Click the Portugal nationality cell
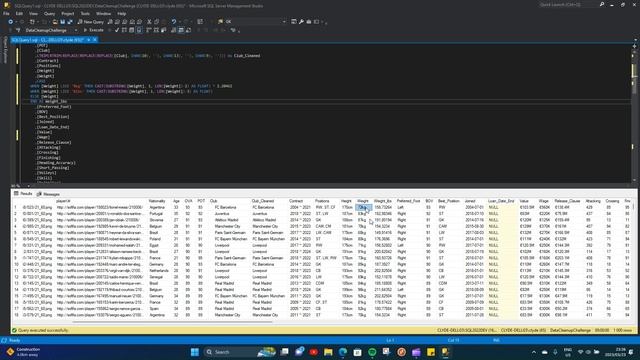 [156, 214]
